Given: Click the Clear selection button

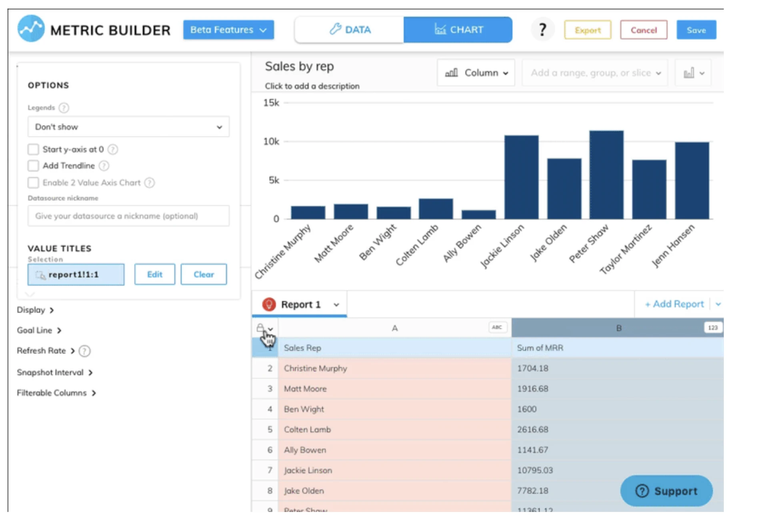Looking at the screenshot, I should pyautogui.click(x=204, y=275).
